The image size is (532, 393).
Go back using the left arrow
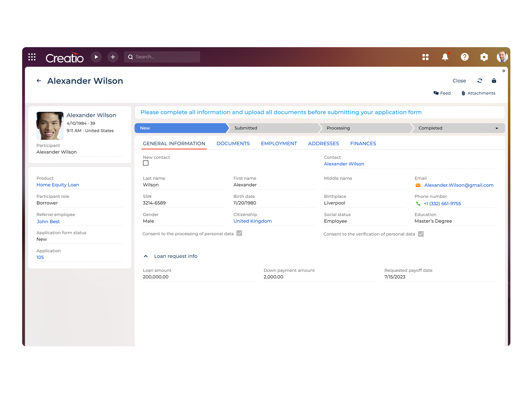click(39, 81)
